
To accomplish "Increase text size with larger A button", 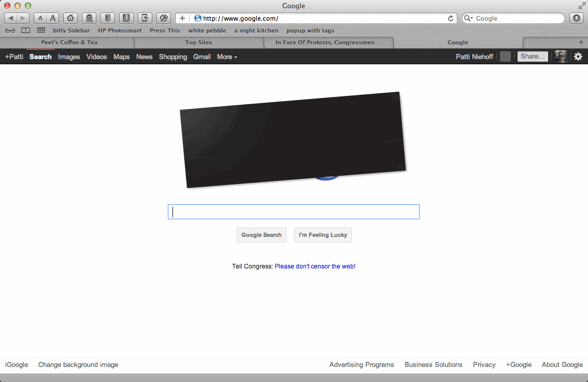I will (x=53, y=18).
